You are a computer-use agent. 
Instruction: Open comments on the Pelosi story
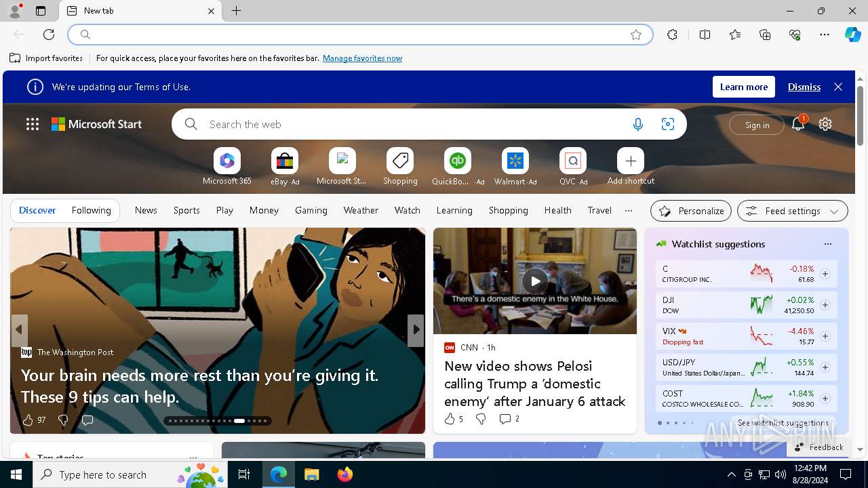(x=509, y=419)
